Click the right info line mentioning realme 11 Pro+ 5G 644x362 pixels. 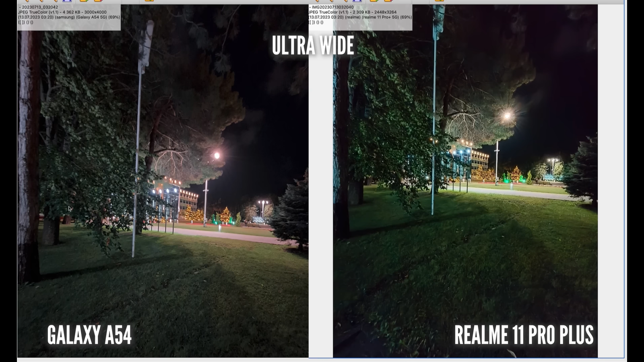pos(360,17)
